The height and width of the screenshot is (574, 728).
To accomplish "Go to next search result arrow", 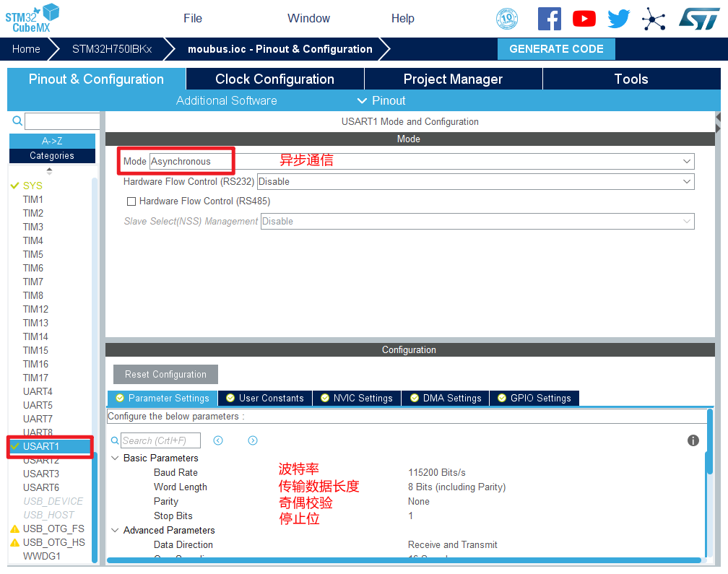I will click(x=253, y=440).
